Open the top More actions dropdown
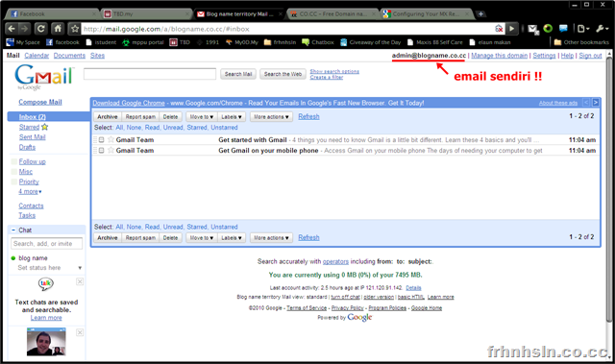The image size is (615, 364). (271, 117)
